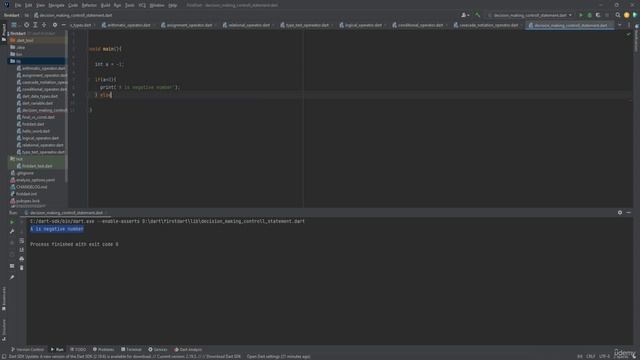The height and width of the screenshot is (360, 640).
Task: Click Select Opened File target icon
Action: (26, 25)
